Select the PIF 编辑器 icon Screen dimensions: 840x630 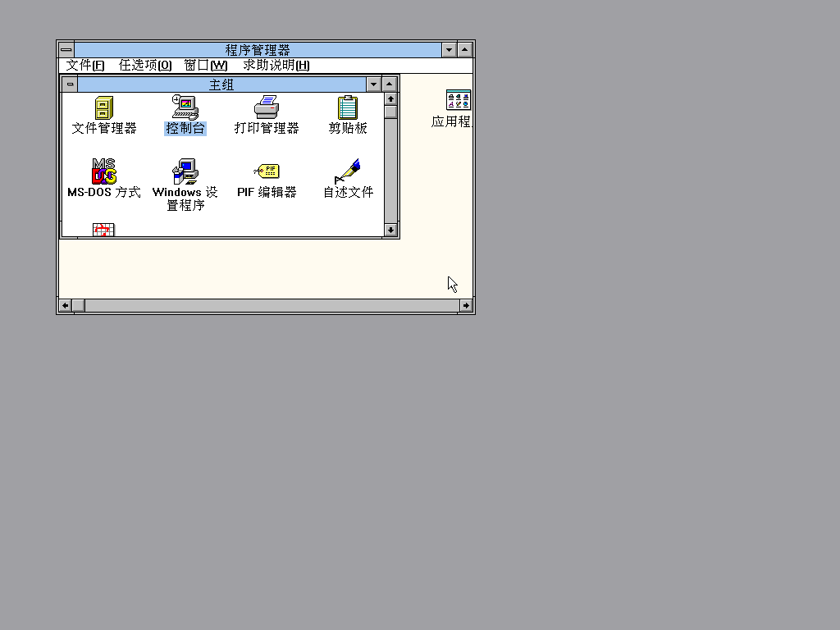pos(267,171)
